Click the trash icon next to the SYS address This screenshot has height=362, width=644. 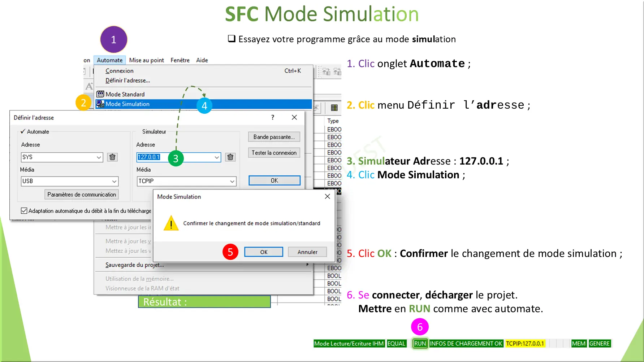112,157
